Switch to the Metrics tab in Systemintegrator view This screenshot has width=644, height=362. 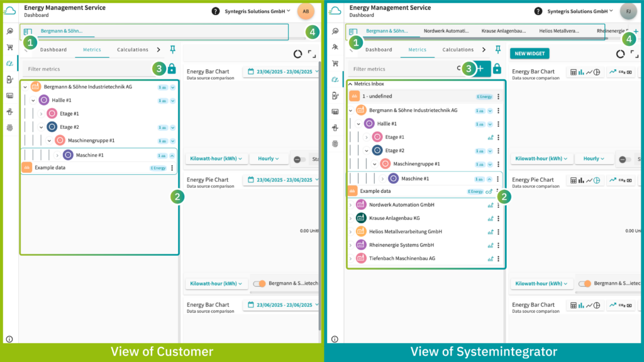tap(418, 50)
